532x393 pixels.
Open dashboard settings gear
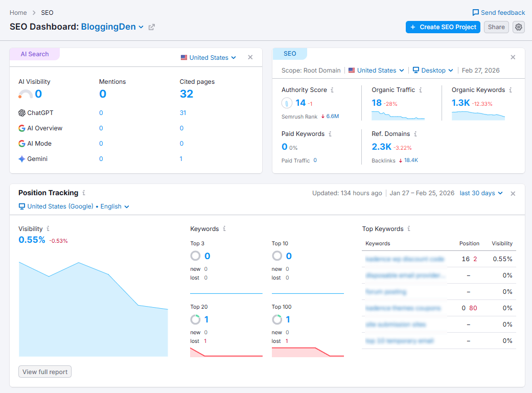point(518,27)
